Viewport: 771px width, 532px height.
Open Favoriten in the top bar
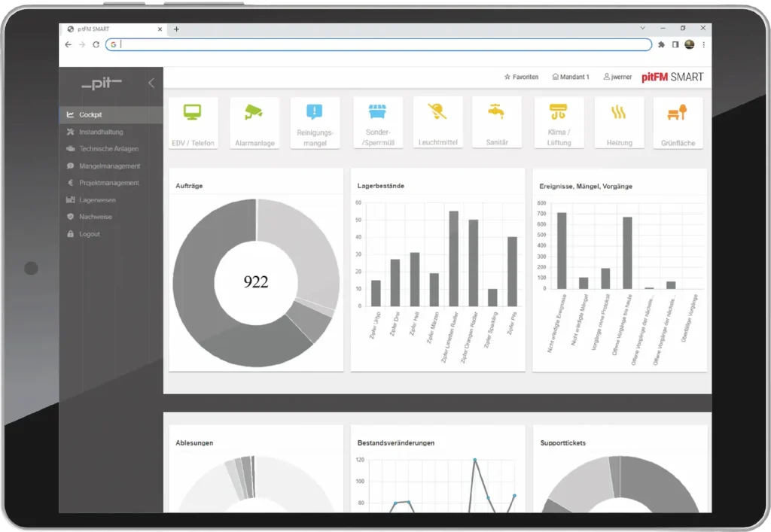[521, 77]
